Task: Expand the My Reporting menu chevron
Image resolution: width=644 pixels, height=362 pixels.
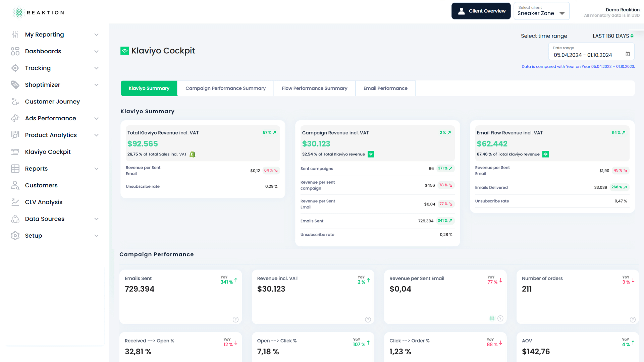Action: click(x=96, y=35)
